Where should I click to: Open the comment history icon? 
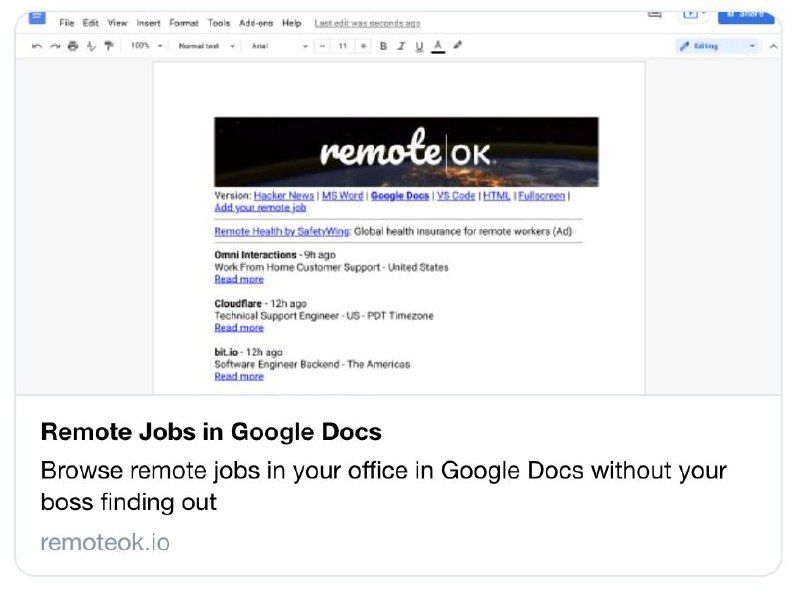655,15
